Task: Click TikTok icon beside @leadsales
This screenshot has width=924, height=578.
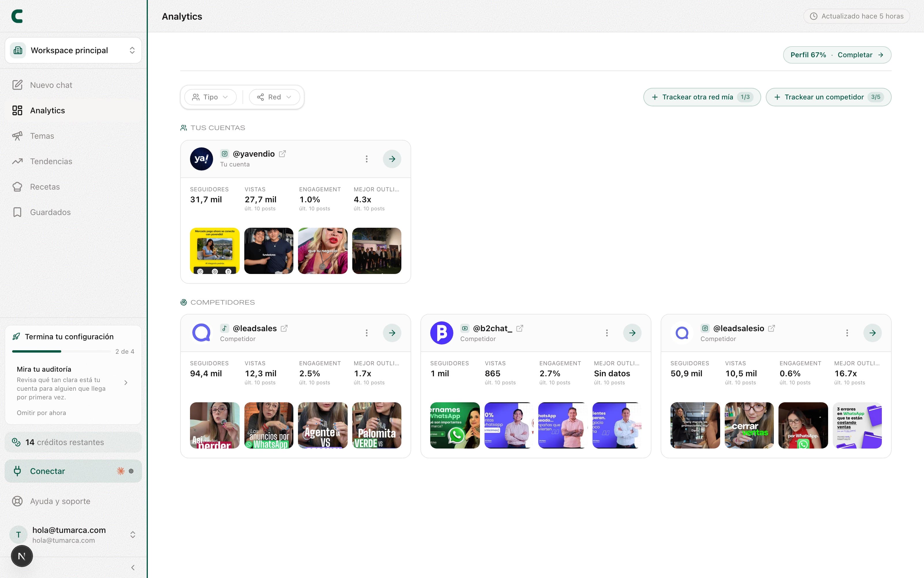Action: (225, 328)
